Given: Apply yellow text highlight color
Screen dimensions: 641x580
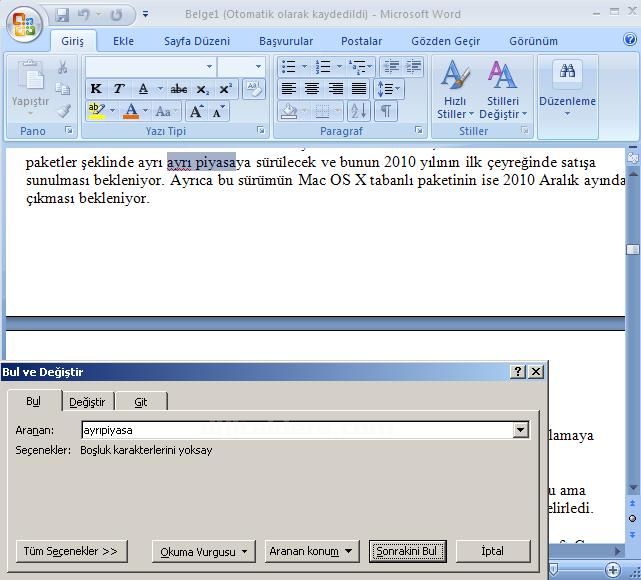Looking at the screenshot, I should [x=97, y=111].
